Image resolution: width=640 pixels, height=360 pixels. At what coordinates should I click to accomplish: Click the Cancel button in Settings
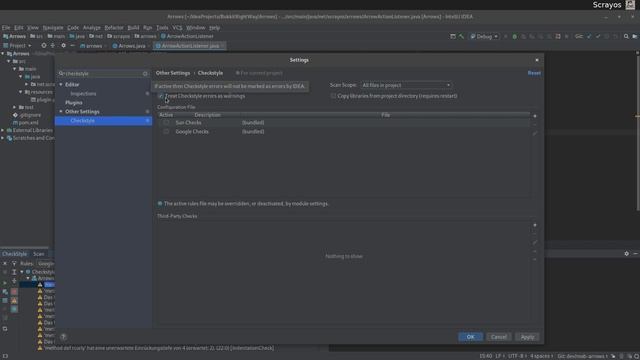click(x=498, y=337)
